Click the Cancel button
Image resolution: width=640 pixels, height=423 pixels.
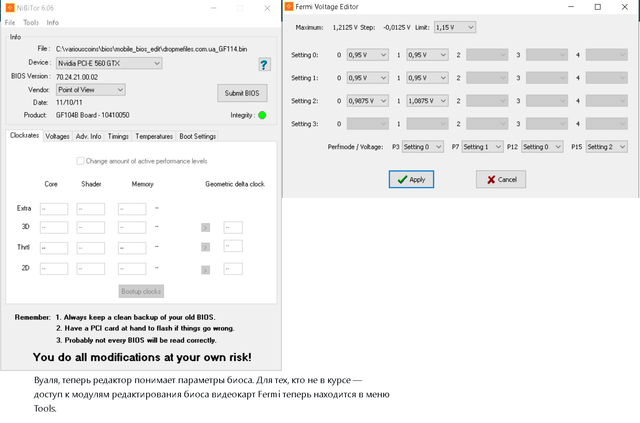[501, 180]
